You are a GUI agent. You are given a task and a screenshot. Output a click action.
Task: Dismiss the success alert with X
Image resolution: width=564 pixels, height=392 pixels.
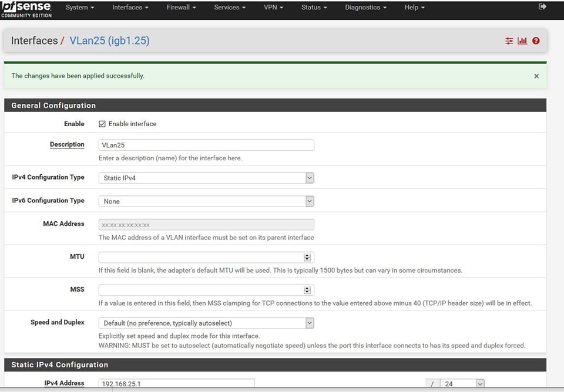click(x=536, y=76)
